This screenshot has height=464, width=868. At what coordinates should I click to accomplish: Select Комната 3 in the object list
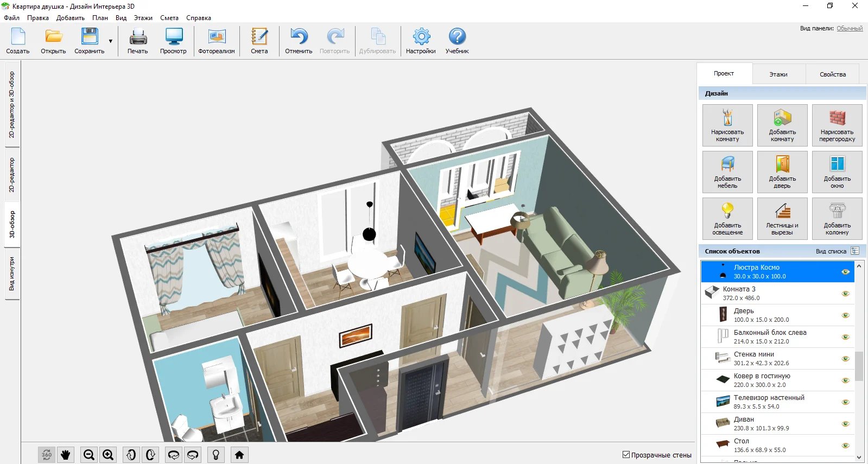[777, 294]
